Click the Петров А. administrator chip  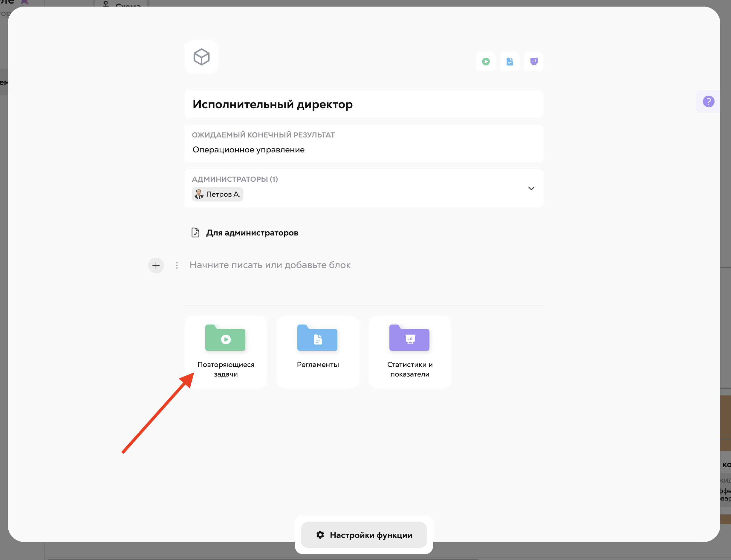(x=218, y=194)
